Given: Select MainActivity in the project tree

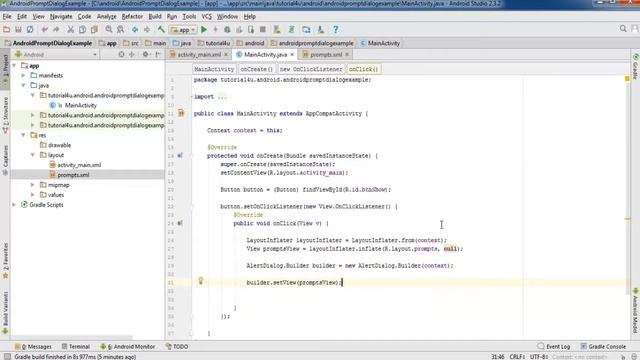Looking at the screenshot, I should point(80,105).
